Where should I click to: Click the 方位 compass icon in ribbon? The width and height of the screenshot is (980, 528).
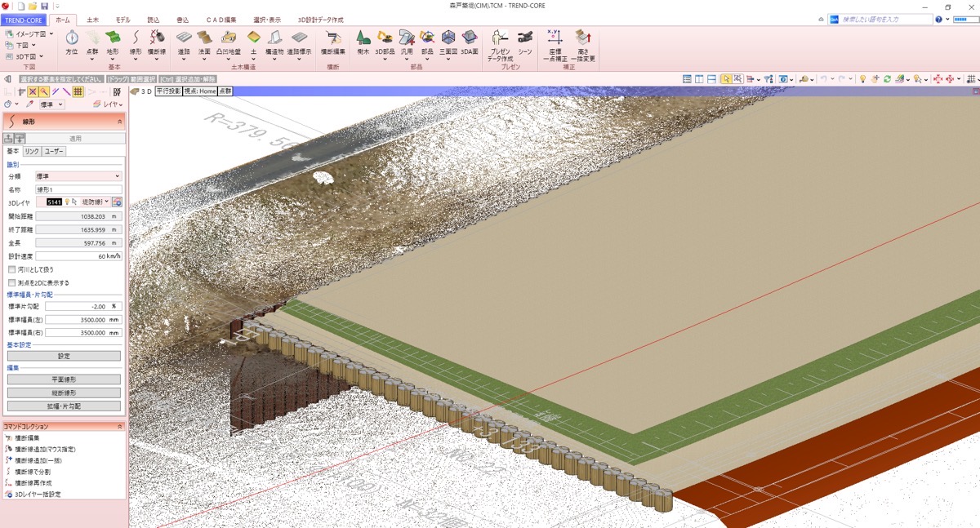click(x=71, y=38)
